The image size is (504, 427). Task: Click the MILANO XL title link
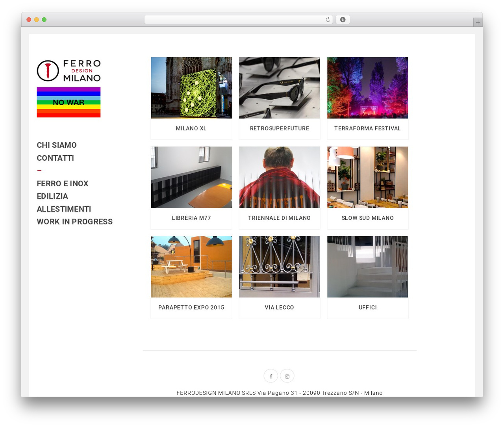[191, 128]
